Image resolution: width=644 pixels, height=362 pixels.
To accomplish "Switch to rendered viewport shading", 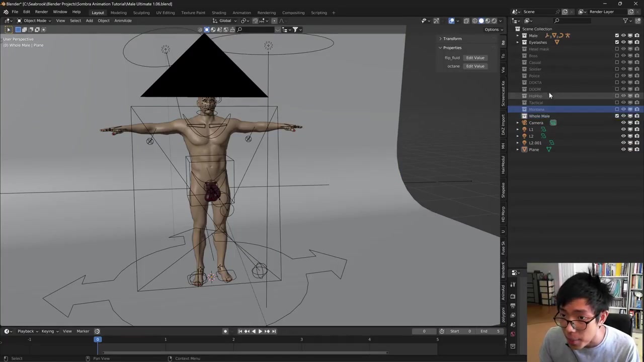I will click(494, 21).
